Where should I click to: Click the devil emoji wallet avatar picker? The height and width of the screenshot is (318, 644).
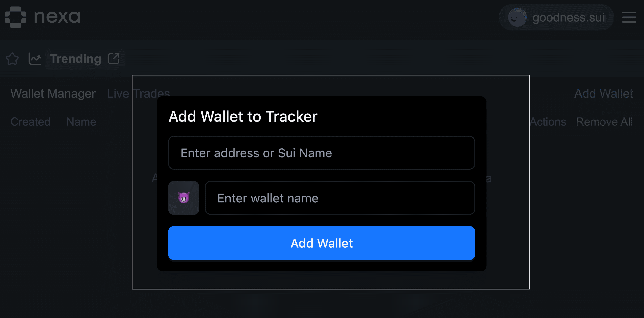point(184,198)
